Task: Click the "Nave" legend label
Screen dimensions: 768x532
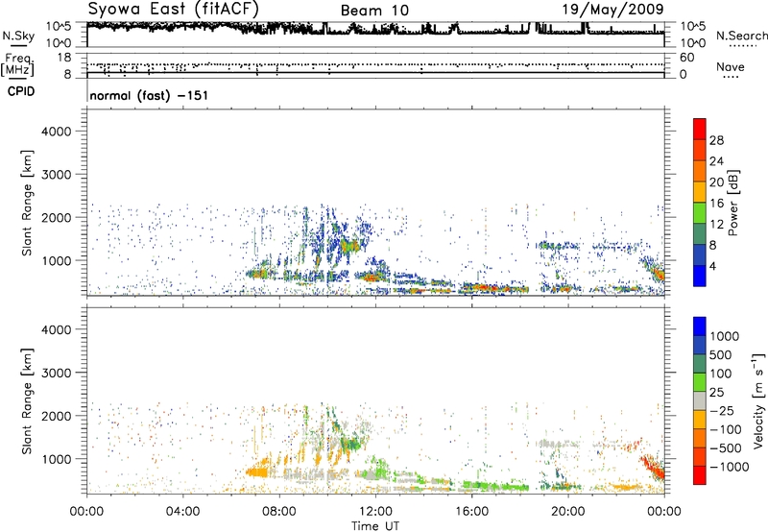Action: coord(731,66)
